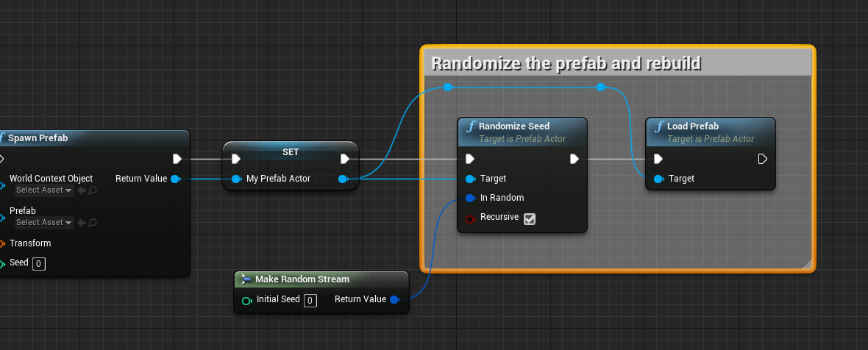Click Target pin on Load Prefab node

tap(659, 179)
